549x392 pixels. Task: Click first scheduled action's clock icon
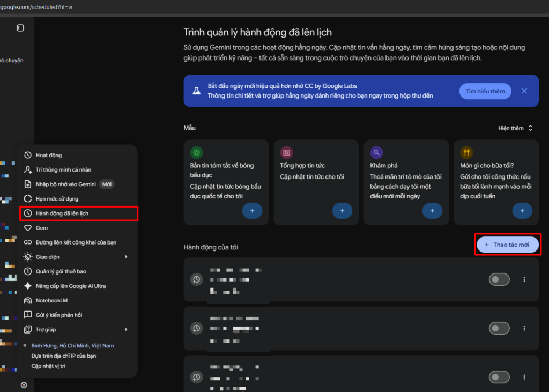[x=196, y=279]
